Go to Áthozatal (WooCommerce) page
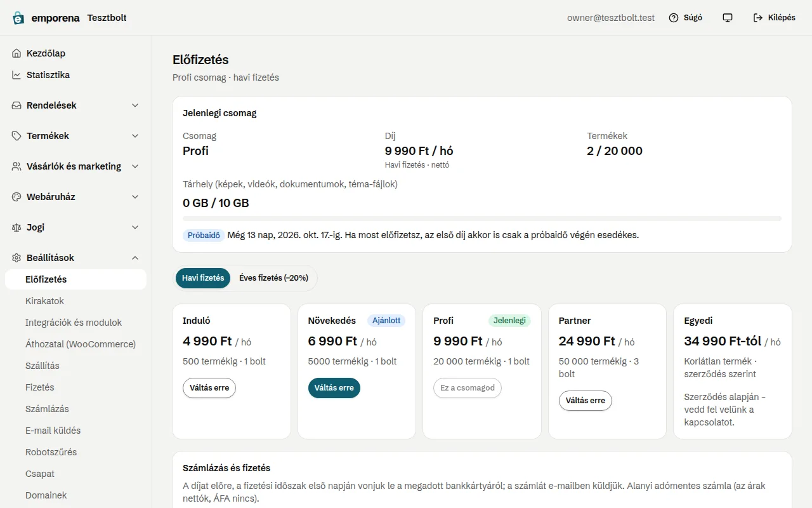The width and height of the screenshot is (812, 508). (75, 344)
